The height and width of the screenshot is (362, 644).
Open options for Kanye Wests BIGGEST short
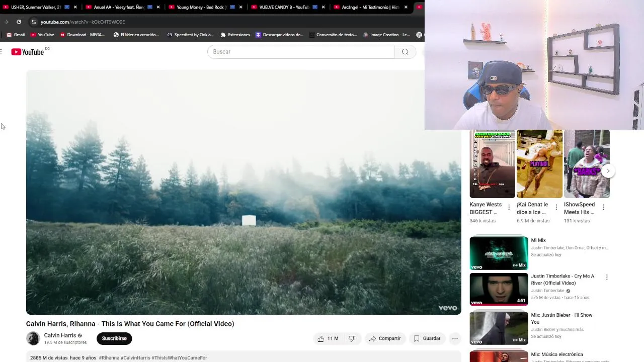point(509,207)
